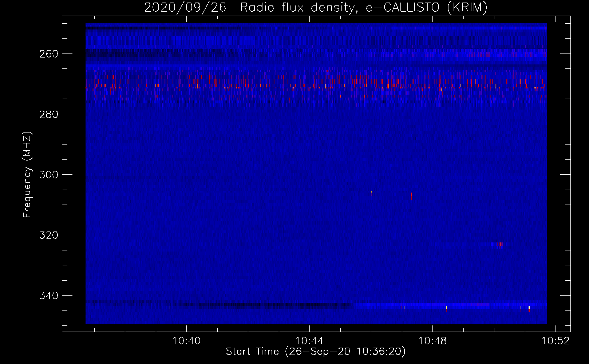Image resolution: width=589 pixels, height=364 pixels.
Task: Click the 10:48 time tick label
Action: [432, 341]
